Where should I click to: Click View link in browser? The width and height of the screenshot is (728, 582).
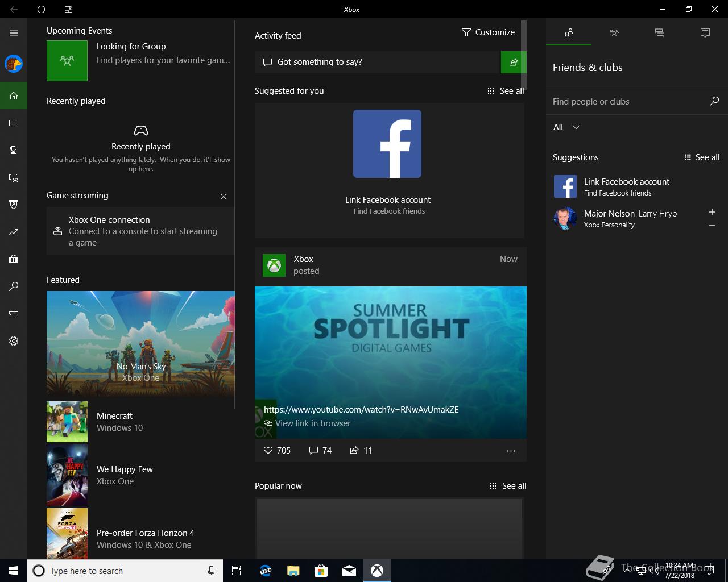(307, 423)
